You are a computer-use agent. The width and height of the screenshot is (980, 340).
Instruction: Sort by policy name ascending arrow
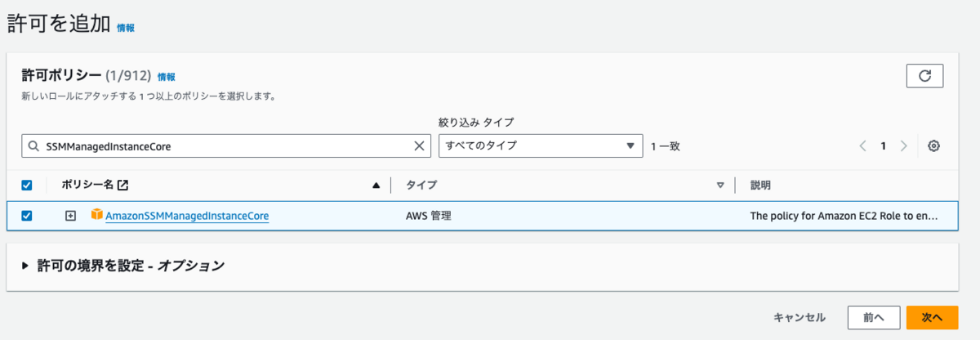tap(376, 186)
